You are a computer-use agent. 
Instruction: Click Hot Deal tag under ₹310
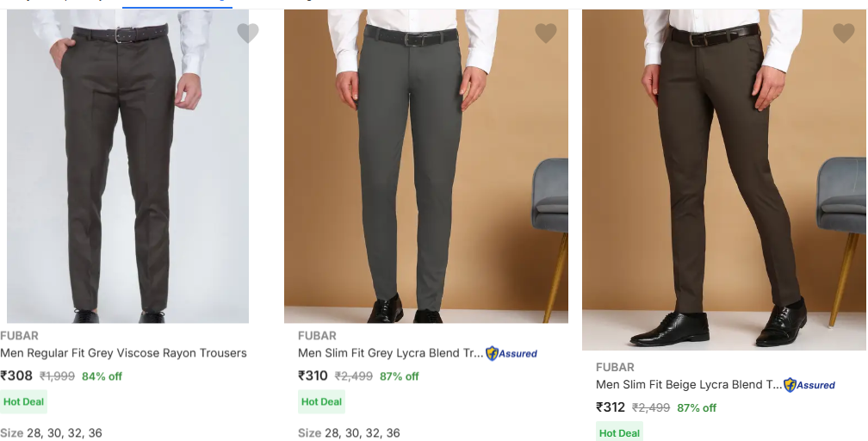[322, 401]
